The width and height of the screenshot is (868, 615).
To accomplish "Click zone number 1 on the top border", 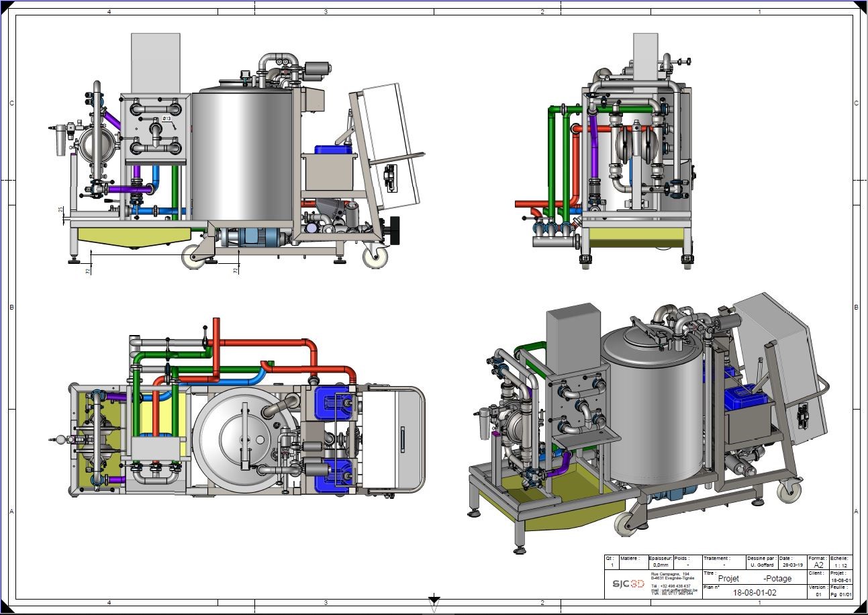I will click(759, 12).
